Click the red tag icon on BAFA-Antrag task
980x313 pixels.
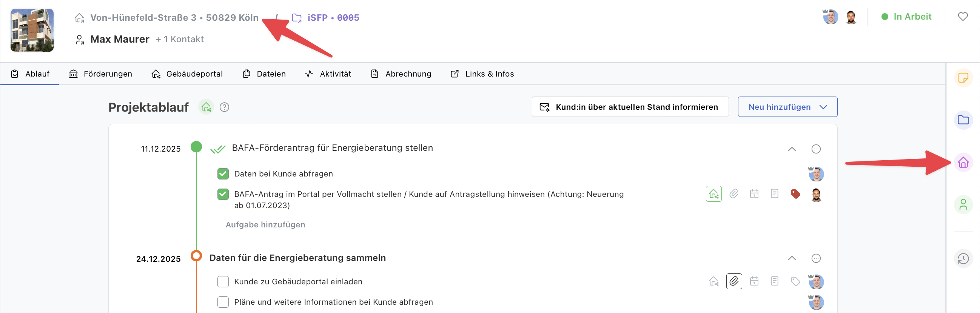click(x=795, y=194)
